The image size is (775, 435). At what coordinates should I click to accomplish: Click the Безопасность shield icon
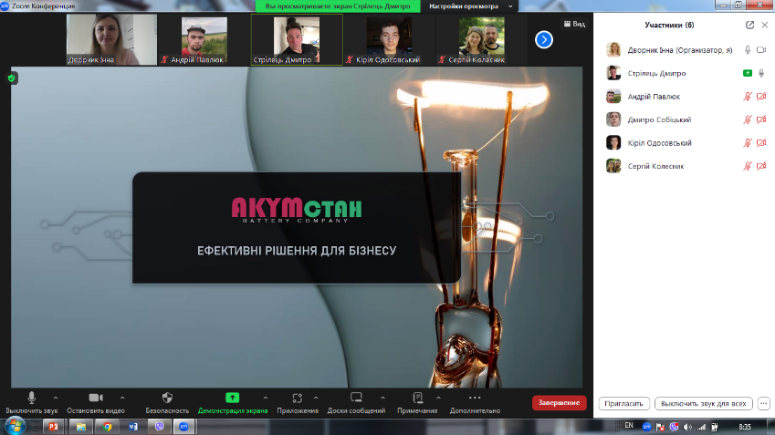(167, 397)
